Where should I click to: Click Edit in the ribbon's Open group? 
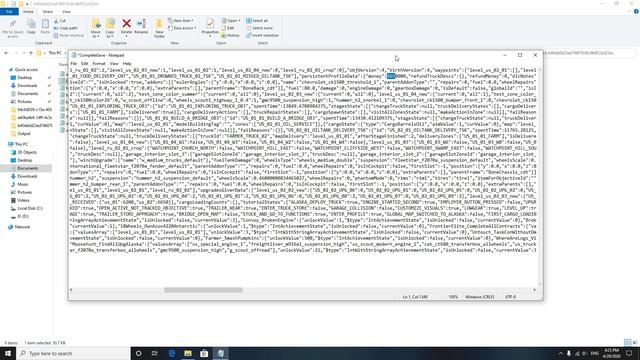point(228,28)
